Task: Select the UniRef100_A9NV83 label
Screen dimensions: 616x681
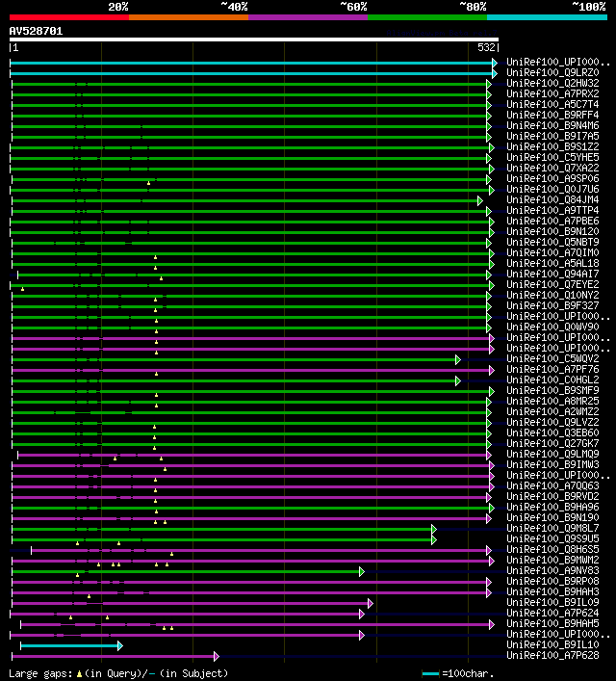Action: (x=552, y=570)
